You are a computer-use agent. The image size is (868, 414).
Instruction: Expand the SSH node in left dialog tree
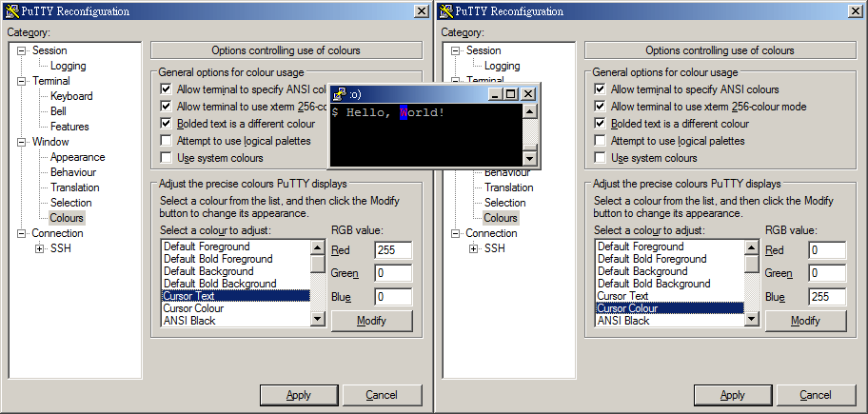click(x=39, y=248)
